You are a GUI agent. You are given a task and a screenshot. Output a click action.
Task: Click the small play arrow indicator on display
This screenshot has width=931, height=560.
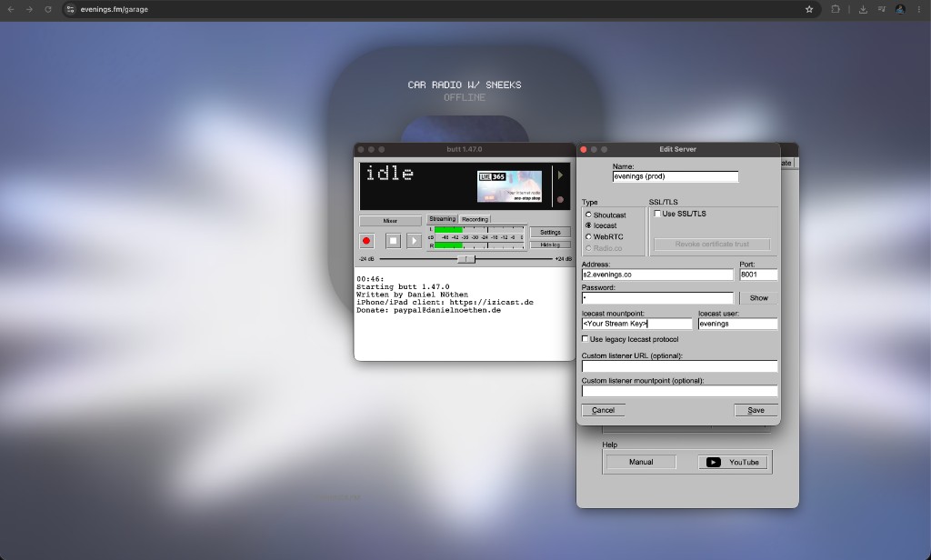pos(560,175)
